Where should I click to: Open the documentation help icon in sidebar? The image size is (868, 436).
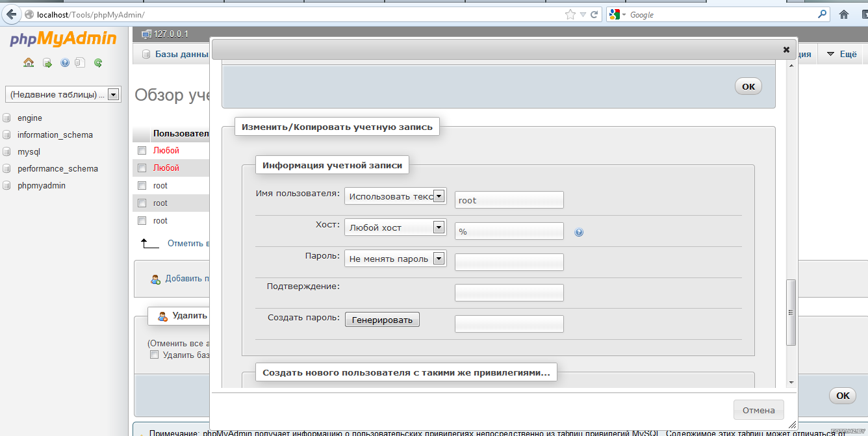point(65,63)
